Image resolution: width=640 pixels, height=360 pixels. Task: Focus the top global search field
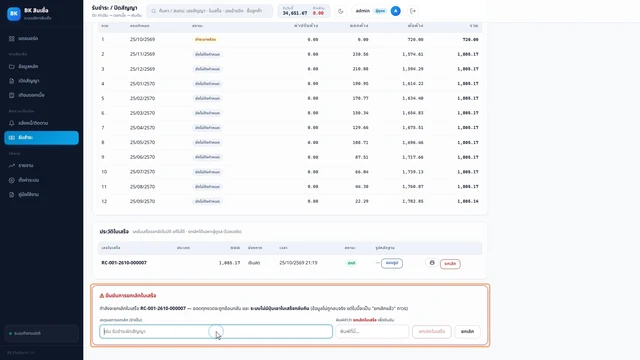coord(209,11)
